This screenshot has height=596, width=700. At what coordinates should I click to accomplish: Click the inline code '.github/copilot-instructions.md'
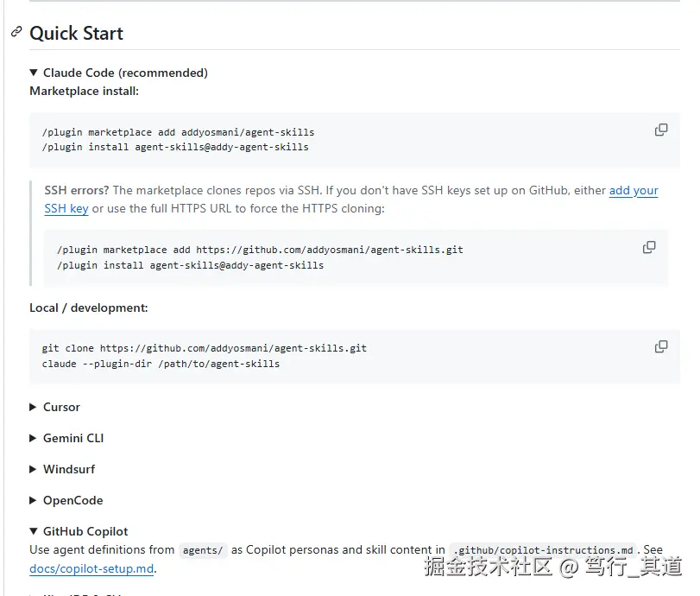tap(543, 550)
